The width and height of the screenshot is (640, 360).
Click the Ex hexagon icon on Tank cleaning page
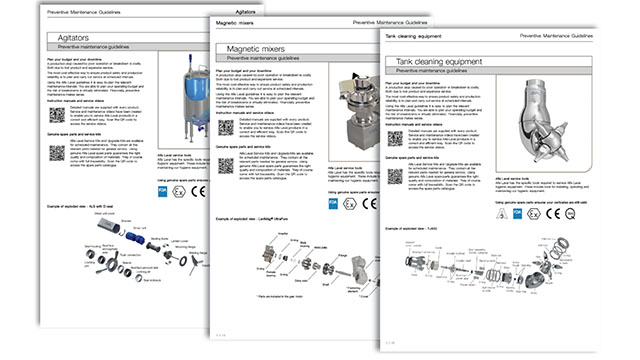coord(533,213)
